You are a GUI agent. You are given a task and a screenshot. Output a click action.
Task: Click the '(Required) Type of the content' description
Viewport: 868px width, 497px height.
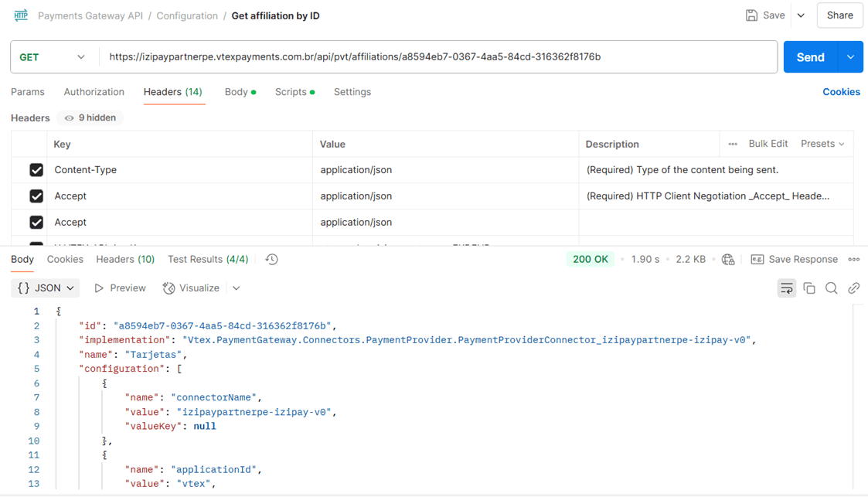pyautogui.click(x=682, y=170)
